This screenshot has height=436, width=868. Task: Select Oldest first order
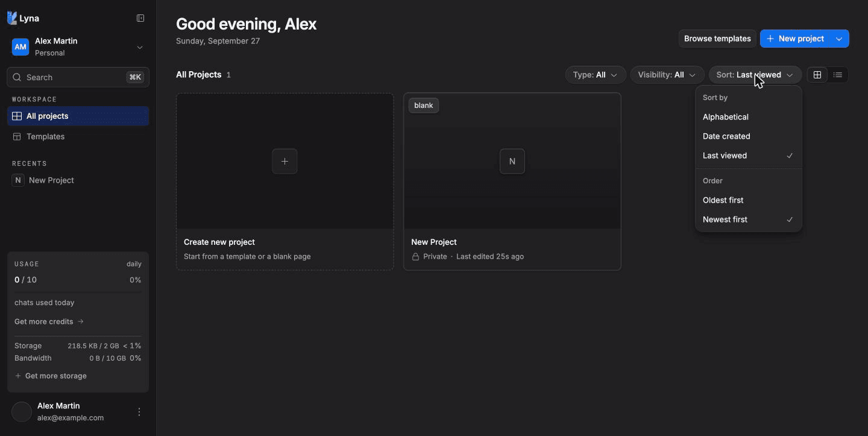click(x=749, y=200)
